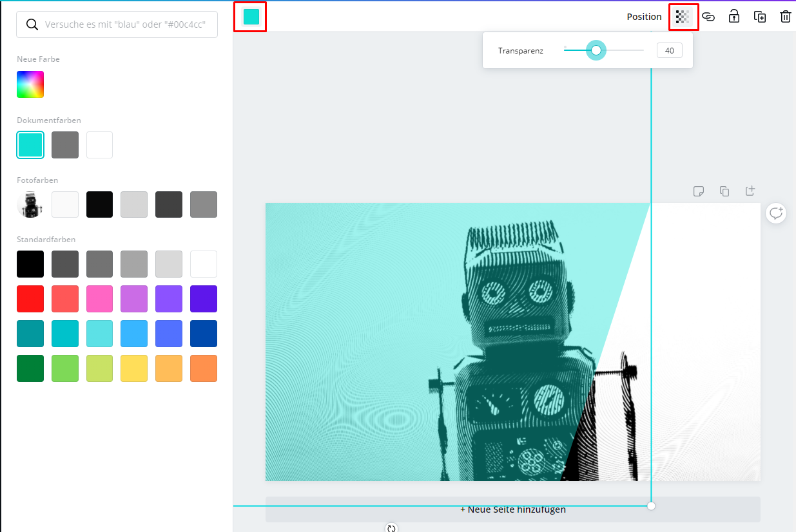Select the turquoise document color
This screenshot has width=796, height=532.
[30, 145]
